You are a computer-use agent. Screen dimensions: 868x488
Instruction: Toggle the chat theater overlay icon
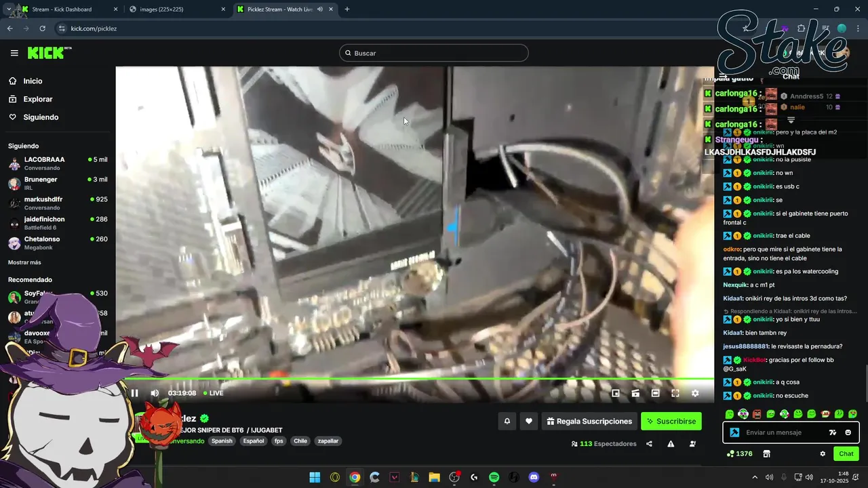[635, 393]
